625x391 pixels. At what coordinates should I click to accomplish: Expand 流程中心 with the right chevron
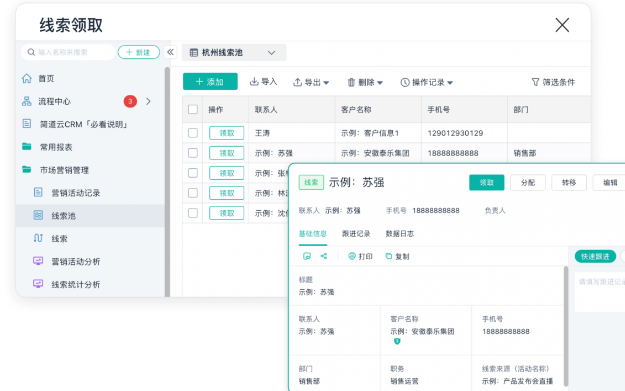(148, 101)
